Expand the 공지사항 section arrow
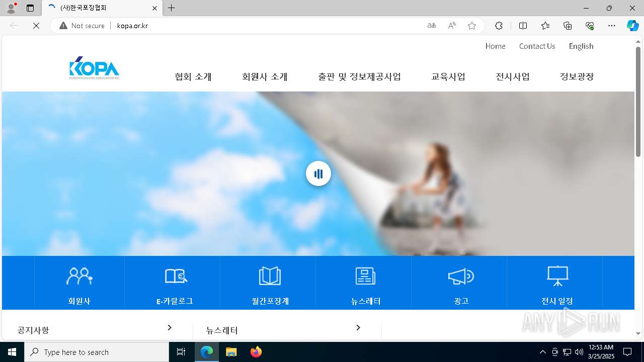The height and width of the screenshot is (362, 644). tap(170, 328)
